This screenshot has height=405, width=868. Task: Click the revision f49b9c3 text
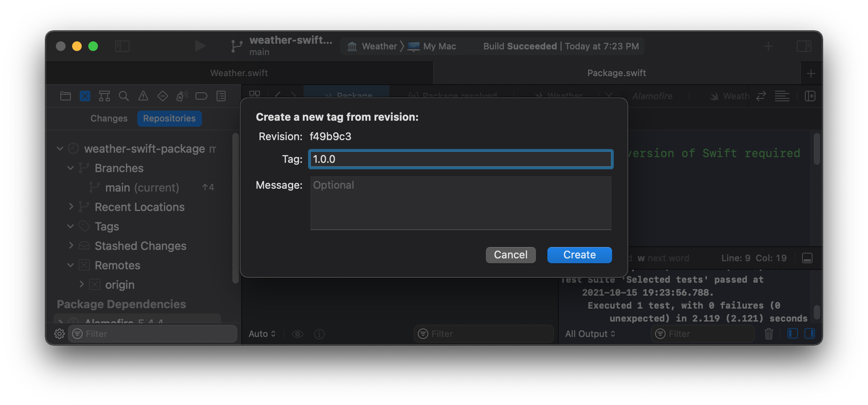[x=330, y=136]
